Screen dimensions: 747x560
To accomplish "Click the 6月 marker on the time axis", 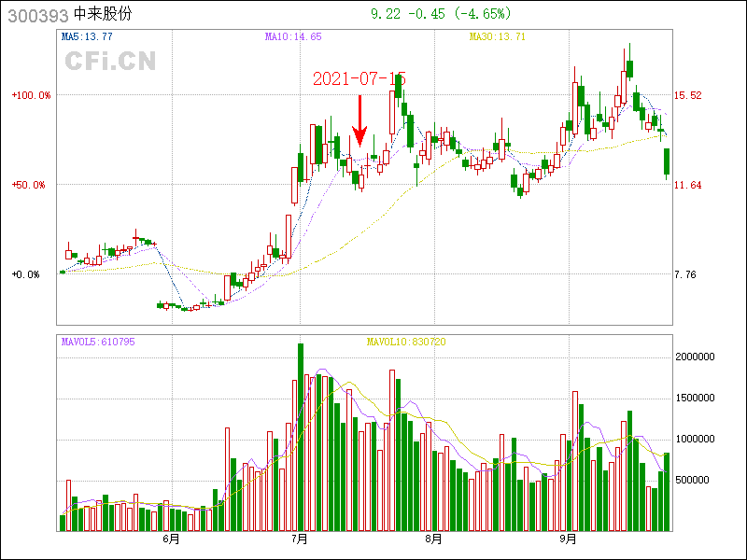I will (170, 539).
